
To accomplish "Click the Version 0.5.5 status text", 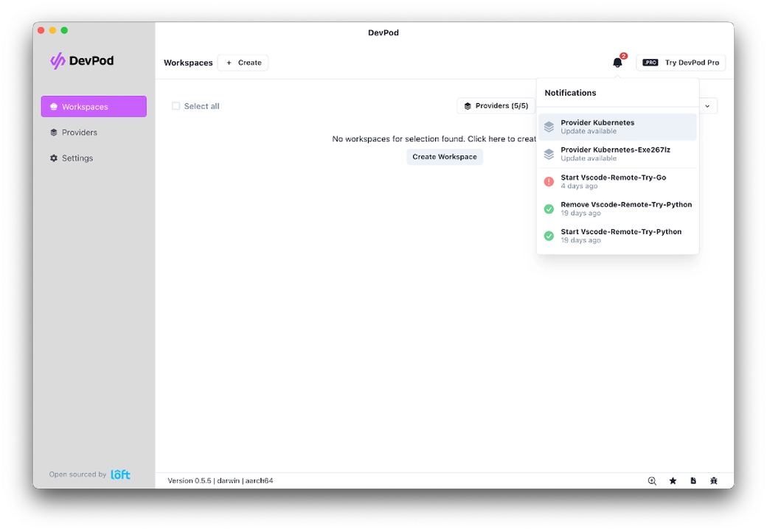I will click(220, 480).
